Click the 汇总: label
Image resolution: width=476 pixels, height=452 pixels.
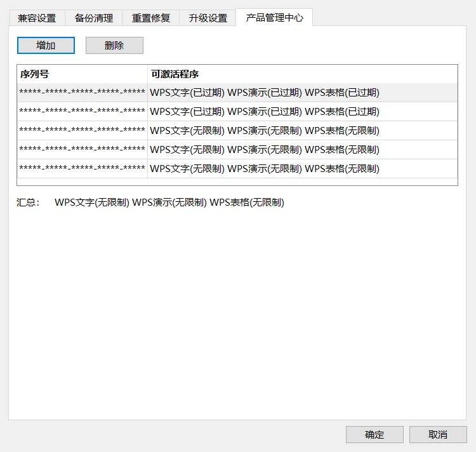[28, 202]
